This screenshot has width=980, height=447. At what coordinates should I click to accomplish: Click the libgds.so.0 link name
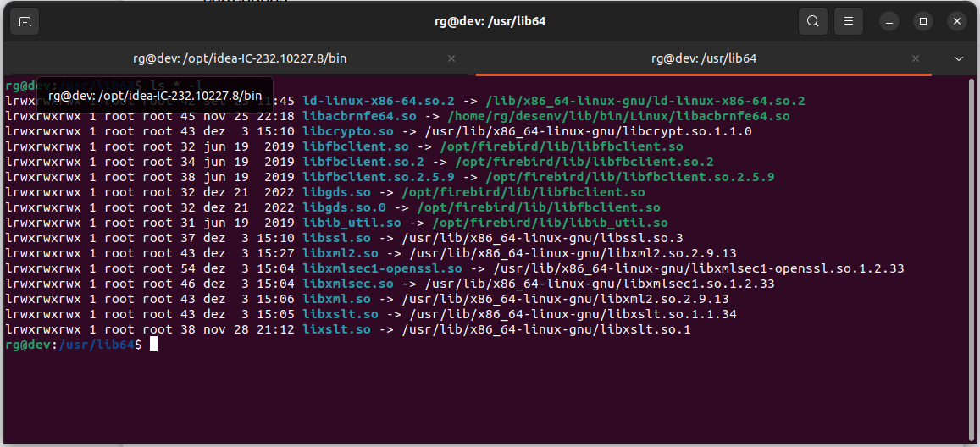[344, 207]
